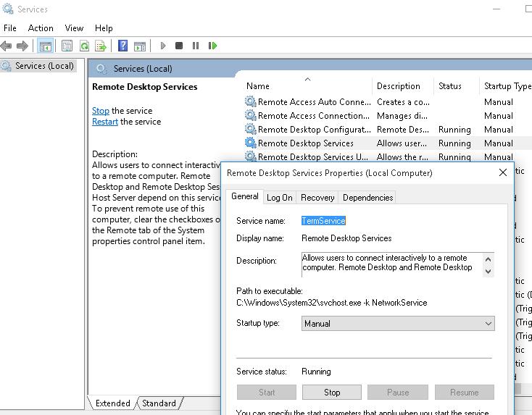Select Services (Local) in the console tree
The height and width of the screenshot is (415, 532).
(x=44, y=66)
